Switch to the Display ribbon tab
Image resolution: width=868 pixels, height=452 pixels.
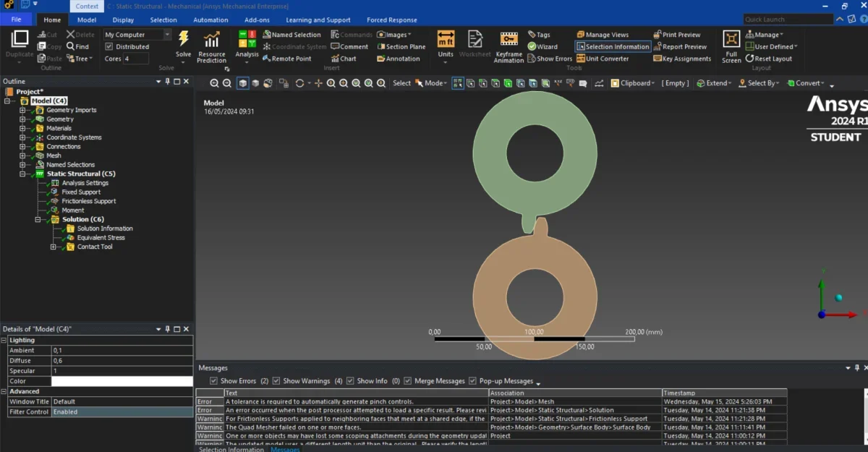(123, 20)
